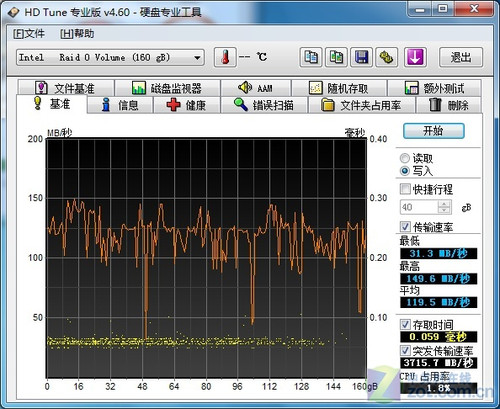The width and height of the screenshot is (500, 409).
Task: Enable the 快捷行程 checkbox
Action: 405,189
